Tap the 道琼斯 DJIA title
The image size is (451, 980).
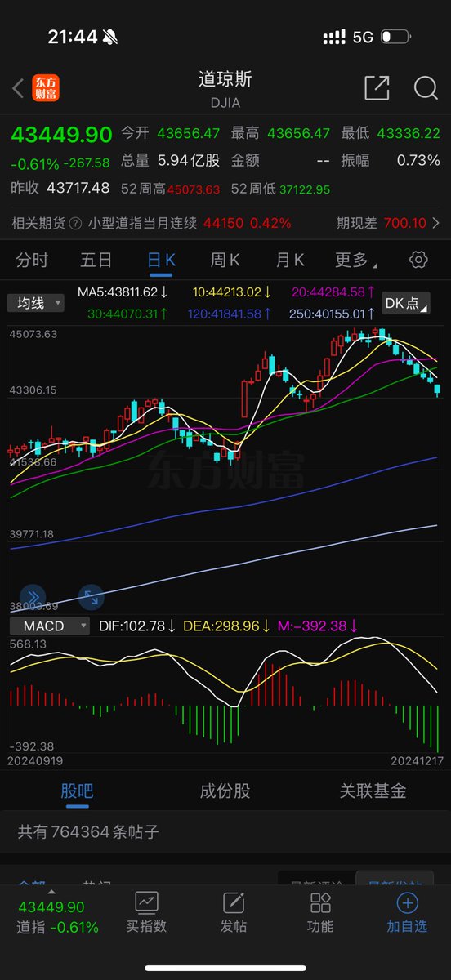[x=225, y=88]
